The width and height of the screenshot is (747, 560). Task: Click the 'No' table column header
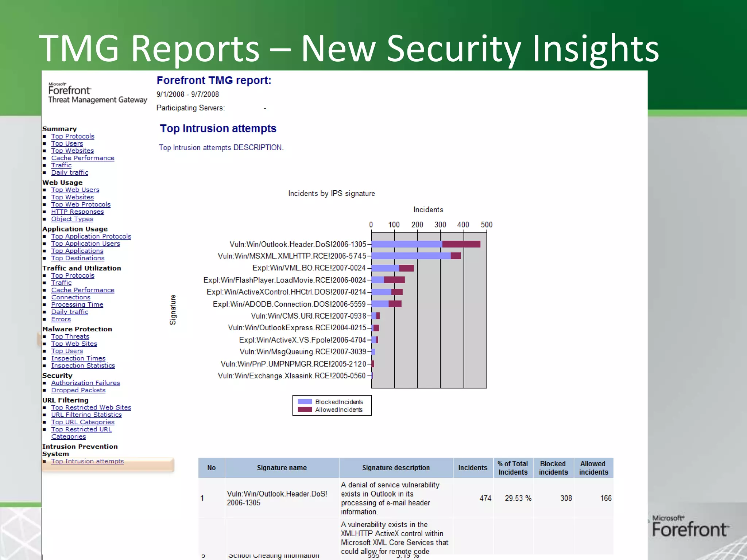pos(212,468)
